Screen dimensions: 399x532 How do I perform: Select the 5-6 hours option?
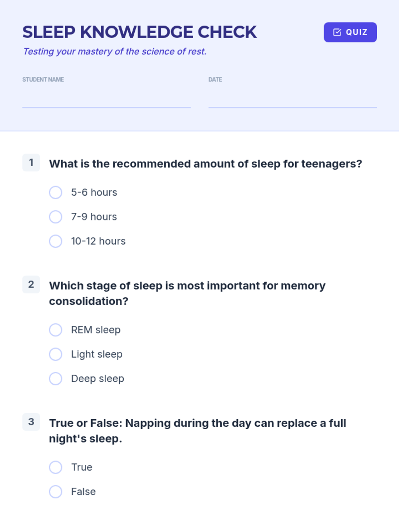point(56,193)
